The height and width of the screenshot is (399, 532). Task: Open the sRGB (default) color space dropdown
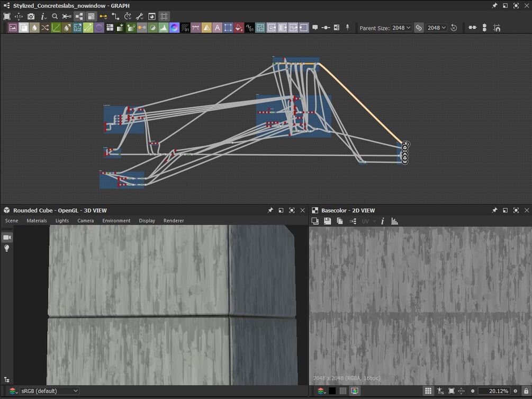click(49, 391)
